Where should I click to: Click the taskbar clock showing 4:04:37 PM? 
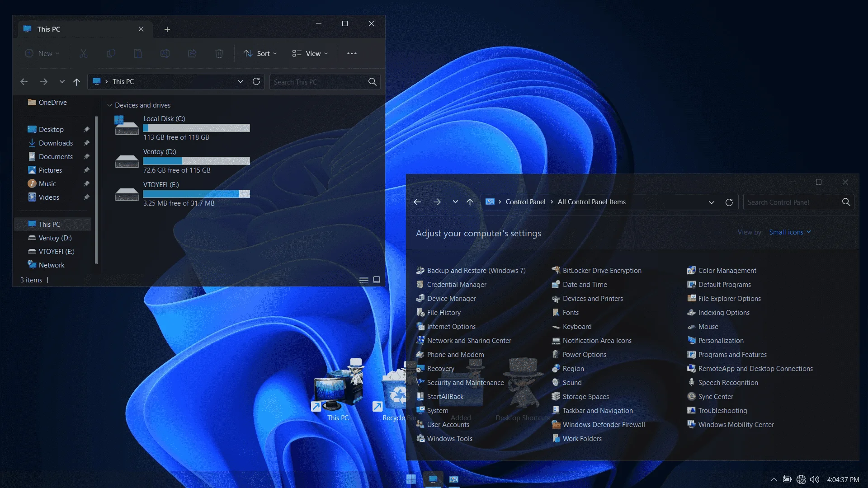843,480
